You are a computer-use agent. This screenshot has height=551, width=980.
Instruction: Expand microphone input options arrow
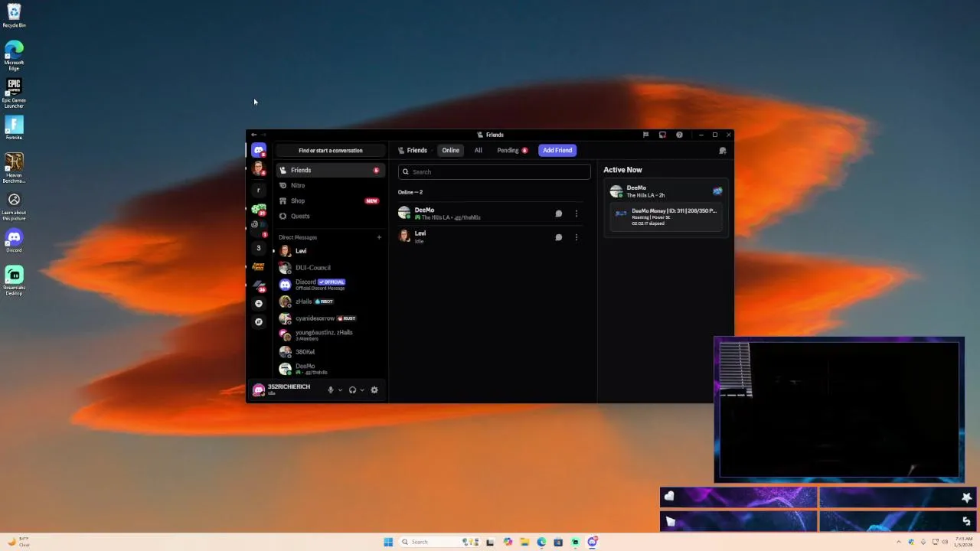[x=340, y=390]
